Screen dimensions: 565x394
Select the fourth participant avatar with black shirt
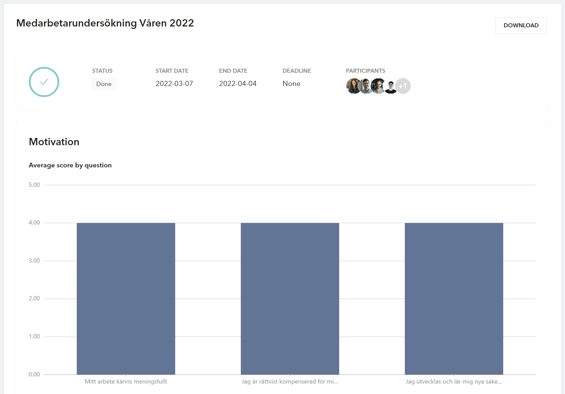click(x=391, y=86)
